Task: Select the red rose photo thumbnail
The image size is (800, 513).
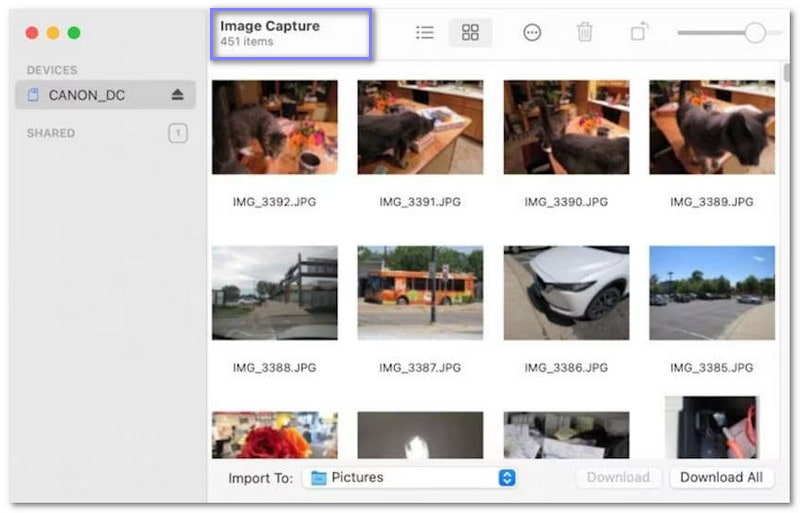Action: coord(274,435)
